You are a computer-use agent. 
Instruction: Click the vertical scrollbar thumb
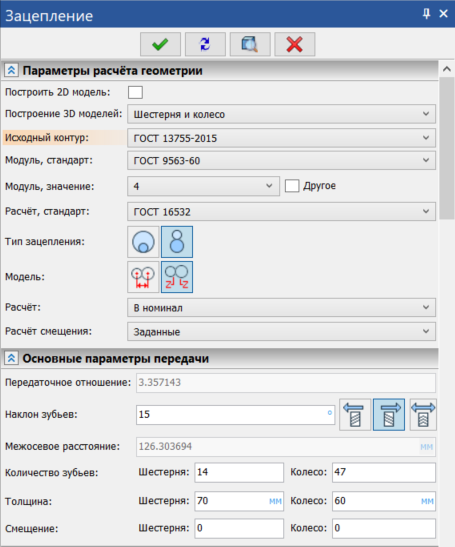447,148
